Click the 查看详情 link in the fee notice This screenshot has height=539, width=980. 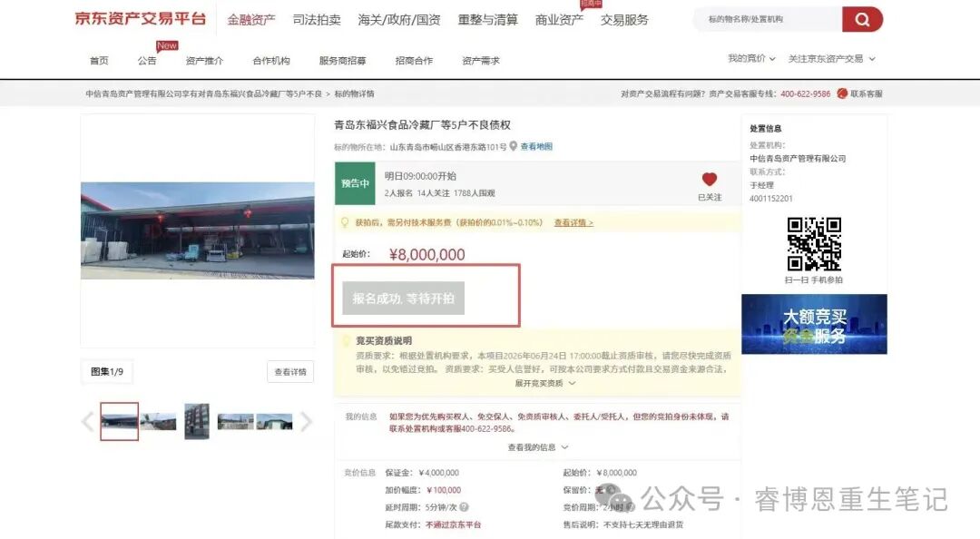(573, 222)
